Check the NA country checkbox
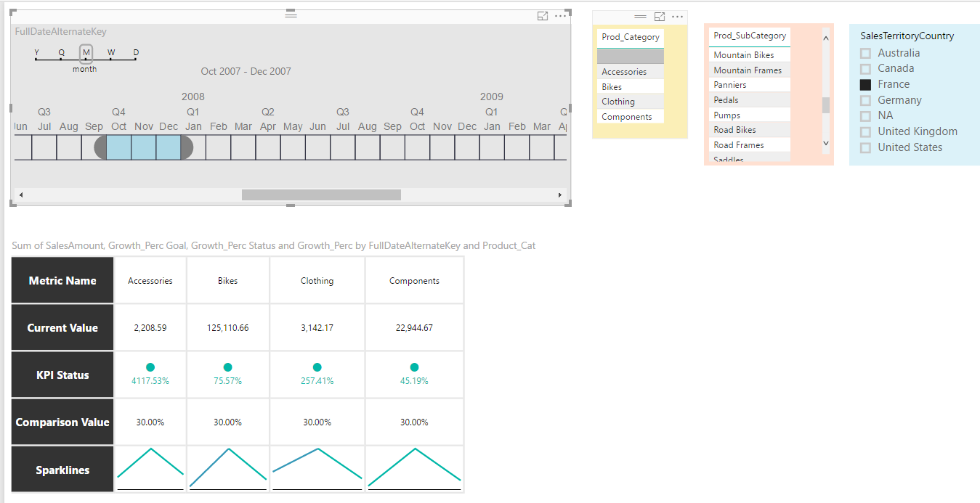 pyautogui.click(x=865, y=116)
